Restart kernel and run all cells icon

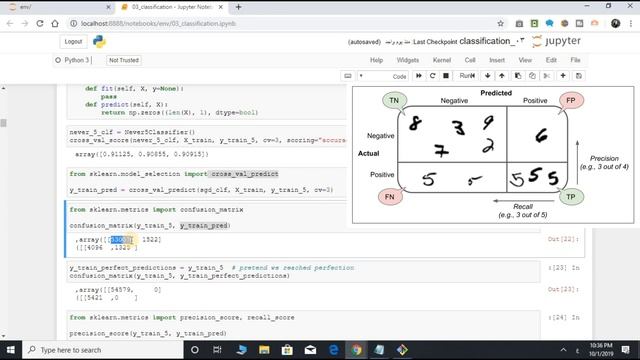coord(419,76)
